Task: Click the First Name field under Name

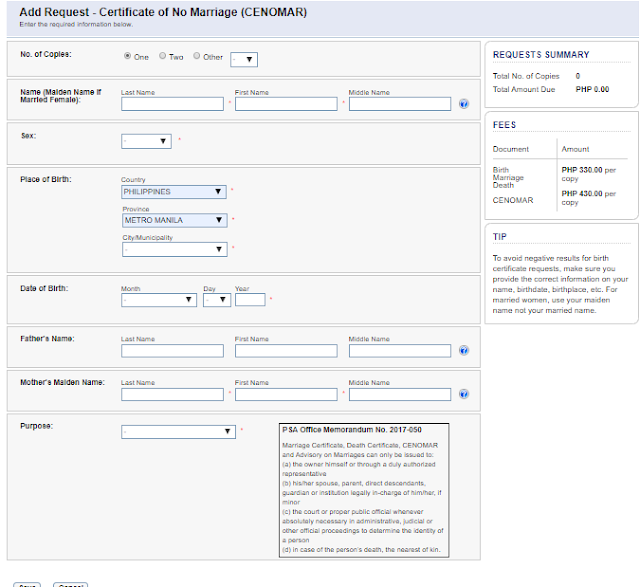Action: pyautogui.click(x=286, y=103)
